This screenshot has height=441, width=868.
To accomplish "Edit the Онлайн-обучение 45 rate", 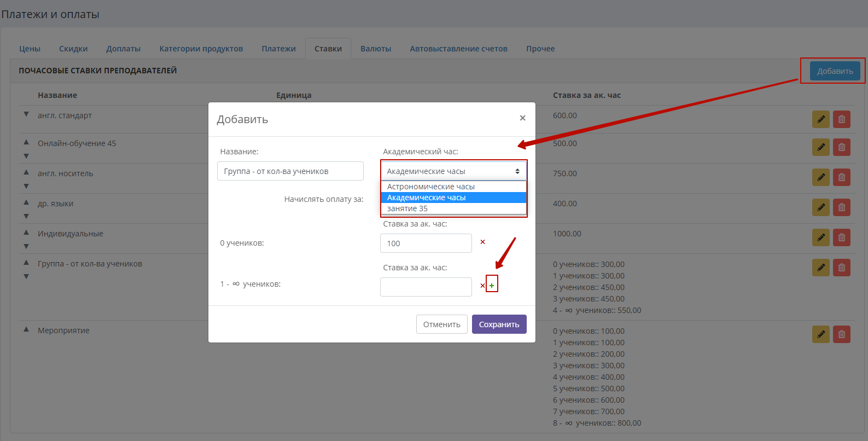I will coord(820,147).
